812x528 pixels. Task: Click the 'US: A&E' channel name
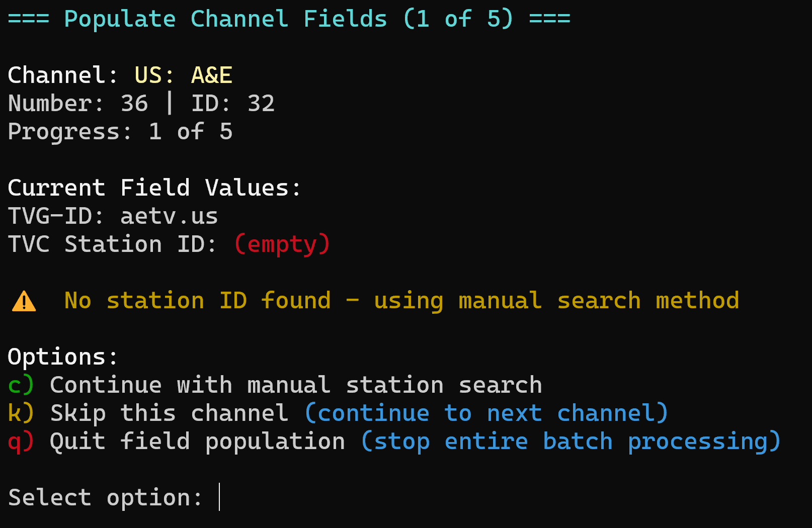[x=183, y=75]
